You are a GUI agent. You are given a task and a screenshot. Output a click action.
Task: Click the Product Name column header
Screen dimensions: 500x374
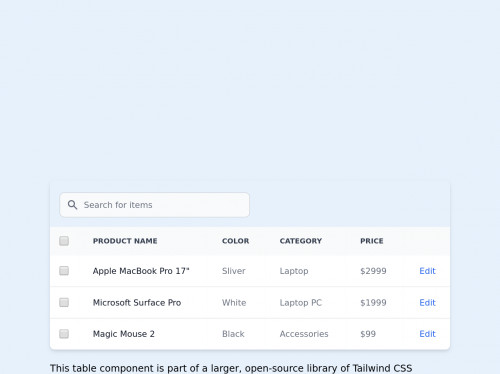pyautogui.click(x=125, y=241)
